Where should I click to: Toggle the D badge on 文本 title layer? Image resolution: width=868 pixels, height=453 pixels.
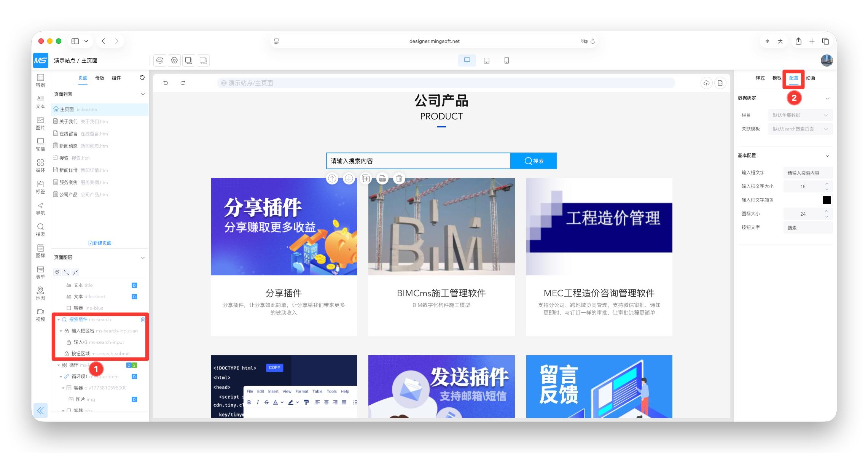[x=134, y=285]
